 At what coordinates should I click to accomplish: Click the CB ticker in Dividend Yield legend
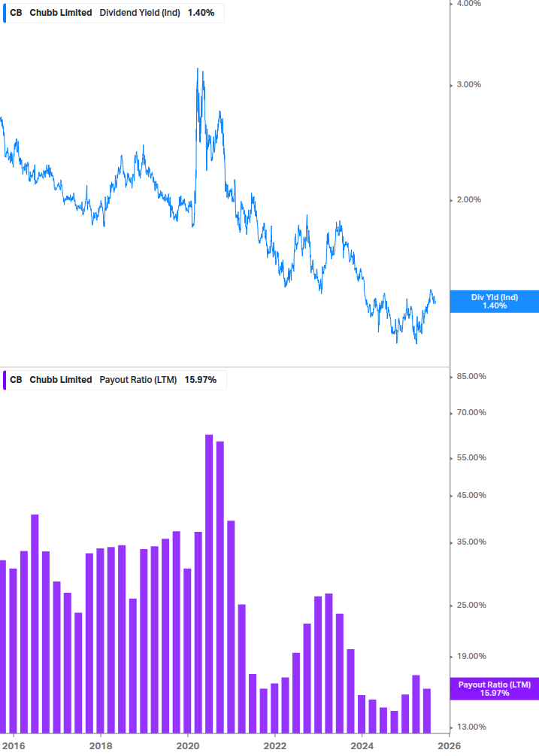pyautogui.click(x=16, y=13)
